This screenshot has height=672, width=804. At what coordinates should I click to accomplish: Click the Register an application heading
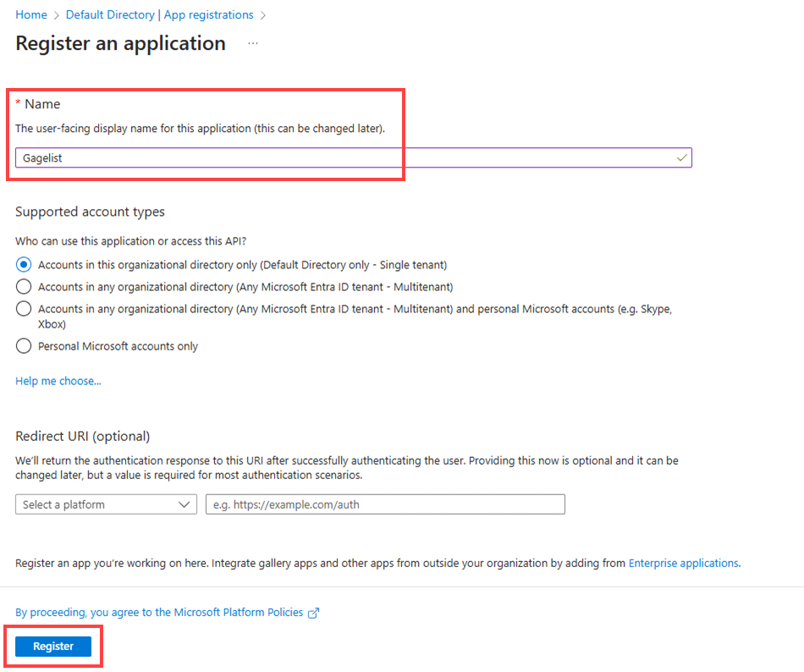pos(121,43)
